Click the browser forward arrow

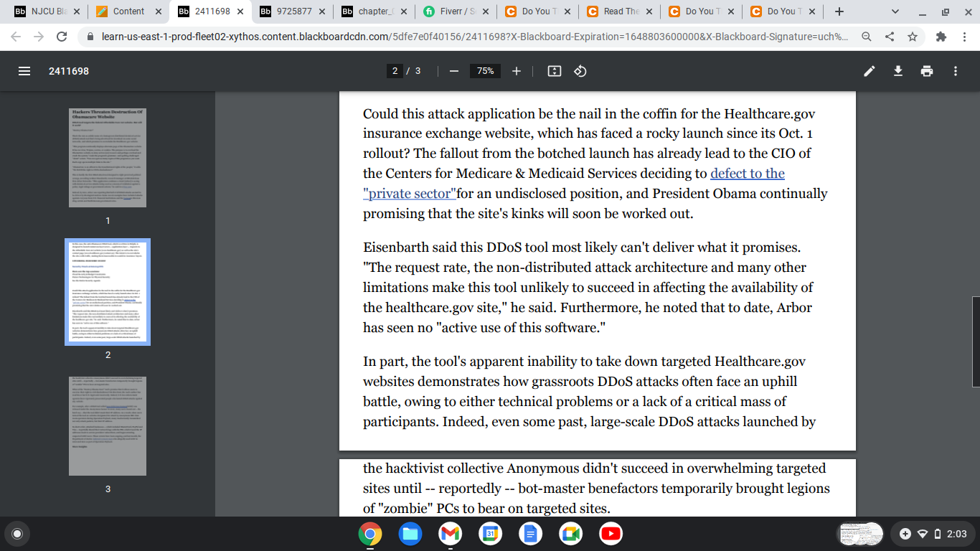click(x=39, y=37)
